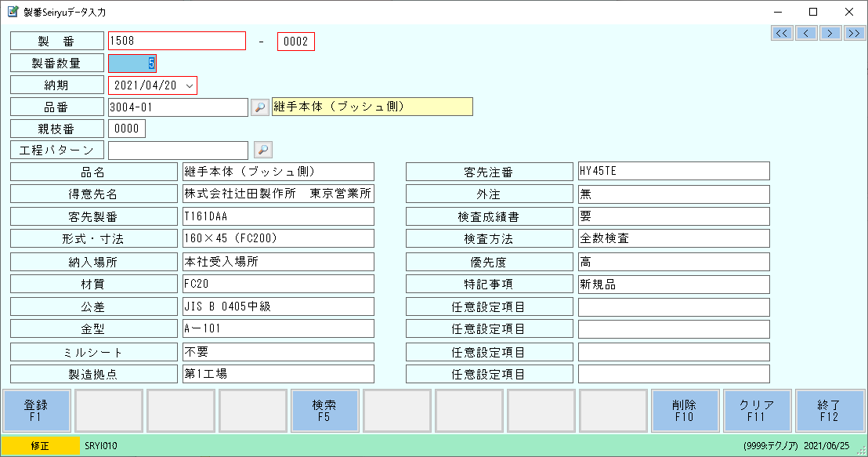Click the app icon in title bar
The width and height of the screenshot is (868, 457).
click(12, 12)
